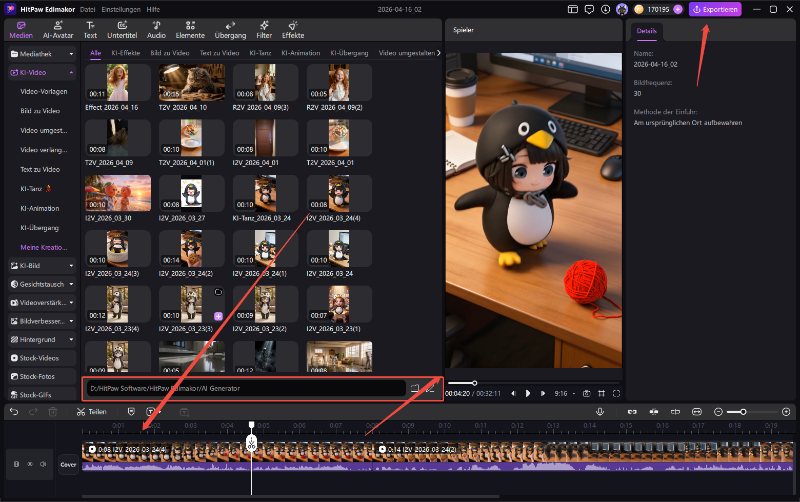Open the Datei menu
The height and width of the screenshot is (502, 800).
[87, 9]
